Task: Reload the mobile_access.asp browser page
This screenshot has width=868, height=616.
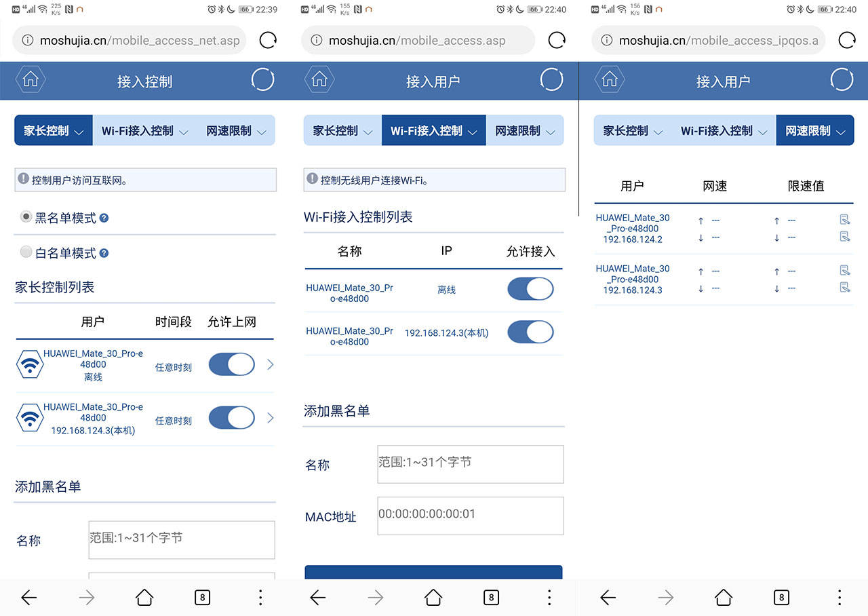Action: [557, 40]
